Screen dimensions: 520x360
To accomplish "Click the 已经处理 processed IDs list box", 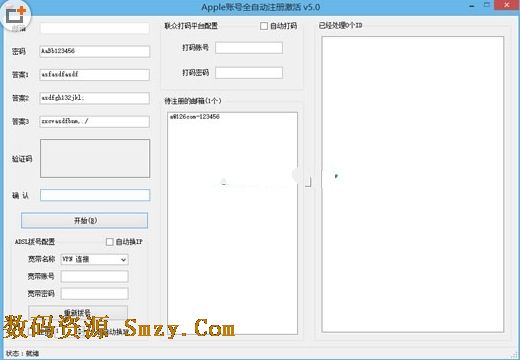I will pyautogui.click(x=413, y=184).
